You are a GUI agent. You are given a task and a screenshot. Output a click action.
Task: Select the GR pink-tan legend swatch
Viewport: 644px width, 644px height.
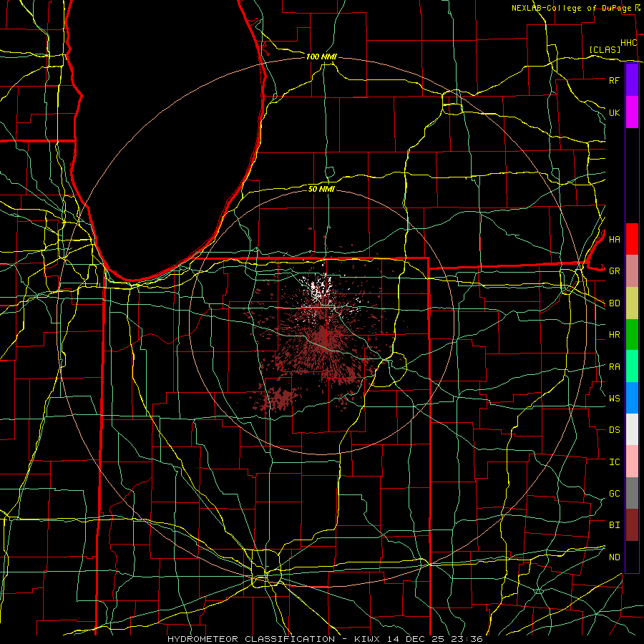(x=632, y=270)
